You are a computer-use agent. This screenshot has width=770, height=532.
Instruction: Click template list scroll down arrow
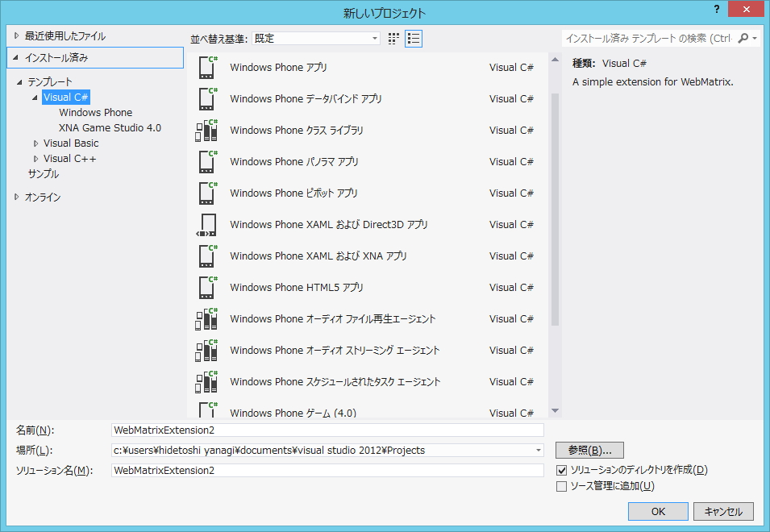coord(555,410)
